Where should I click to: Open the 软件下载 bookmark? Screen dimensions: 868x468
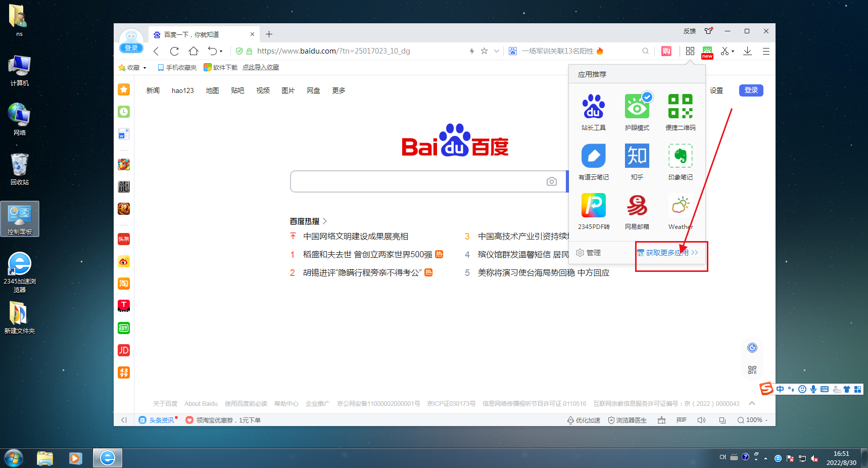coord(220,67)
